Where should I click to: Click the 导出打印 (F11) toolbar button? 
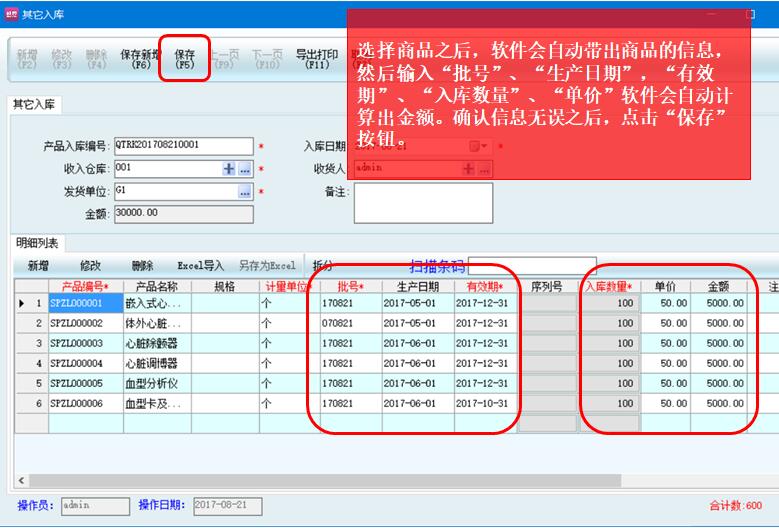[316, 59]
